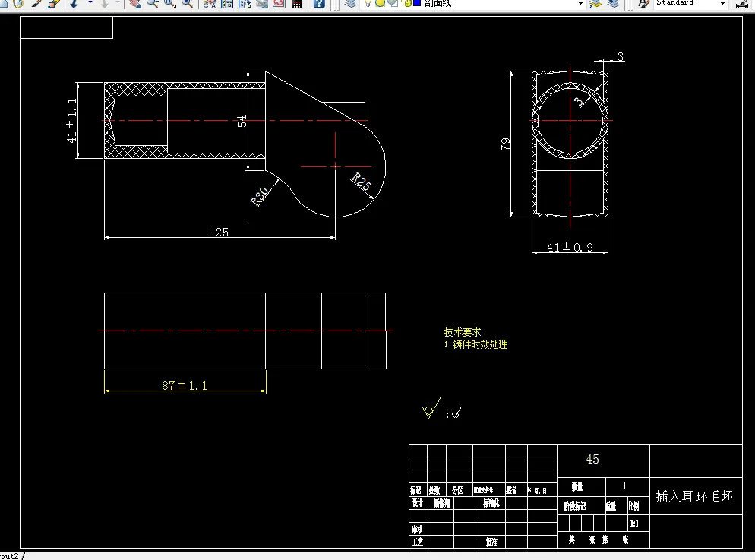Open the Properties palette icon
The width and height of the screenshot is (755, 560).
(210, 3)
